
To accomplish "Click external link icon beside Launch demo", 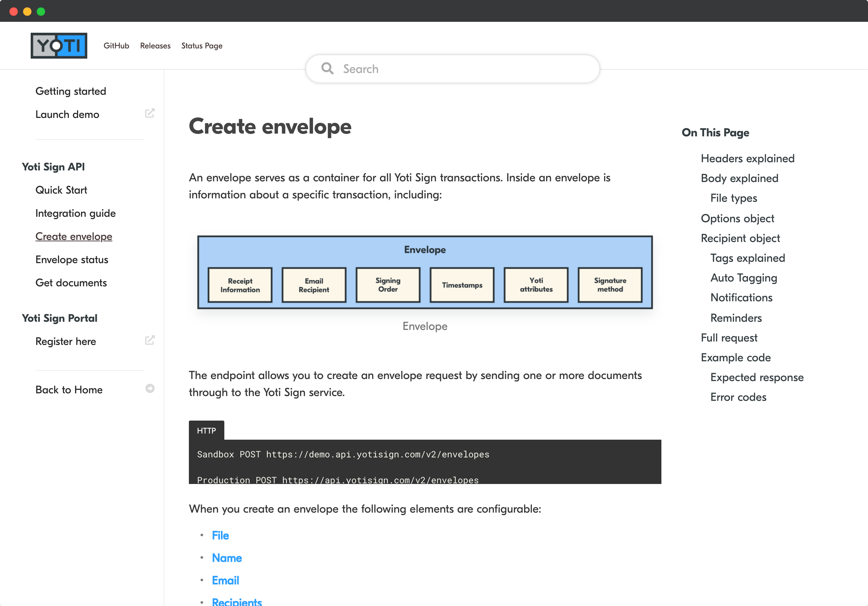I will [x=150, y=113].
